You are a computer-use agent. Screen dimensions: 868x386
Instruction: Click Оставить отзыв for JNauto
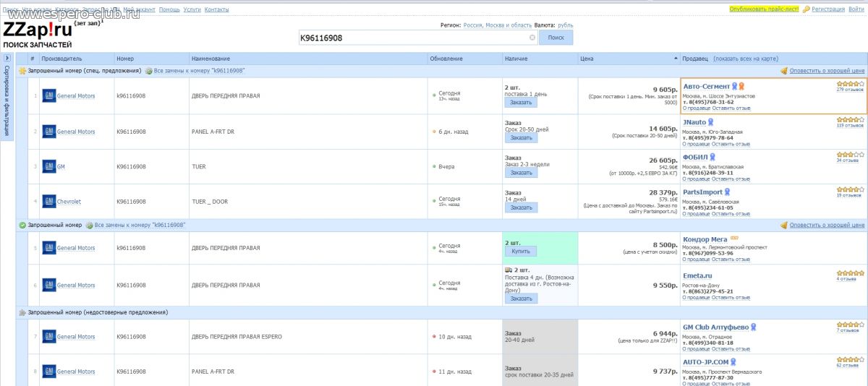click(x=731, y=144)
